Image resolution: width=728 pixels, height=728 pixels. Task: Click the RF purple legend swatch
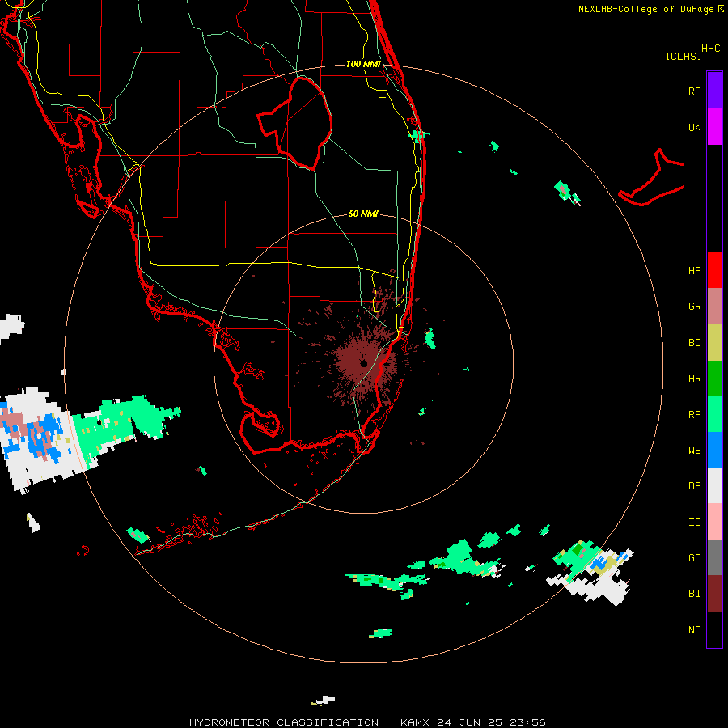click(x=714, y=90)
